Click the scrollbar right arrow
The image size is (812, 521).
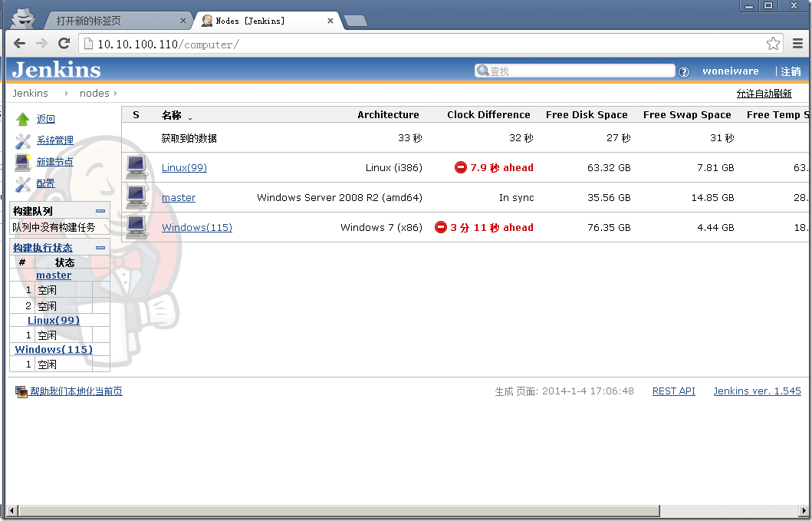coord(804,510)
